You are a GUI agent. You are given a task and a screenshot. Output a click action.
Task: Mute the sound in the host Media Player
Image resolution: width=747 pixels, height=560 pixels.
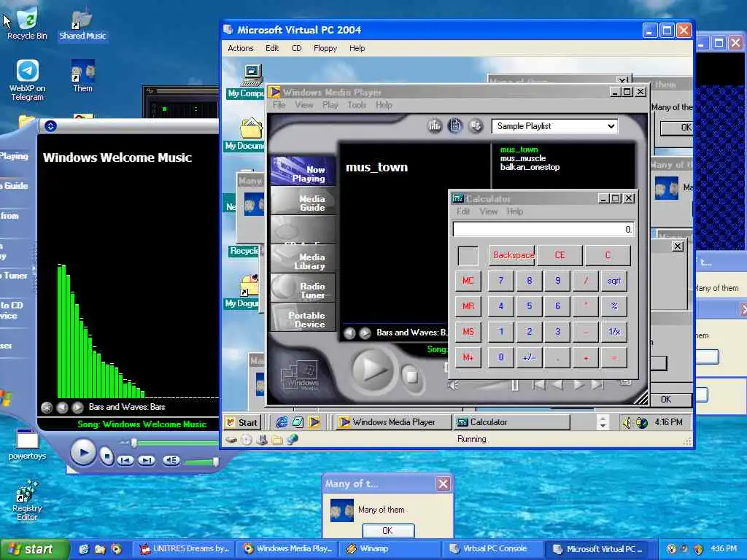click(x=171, y=460)
